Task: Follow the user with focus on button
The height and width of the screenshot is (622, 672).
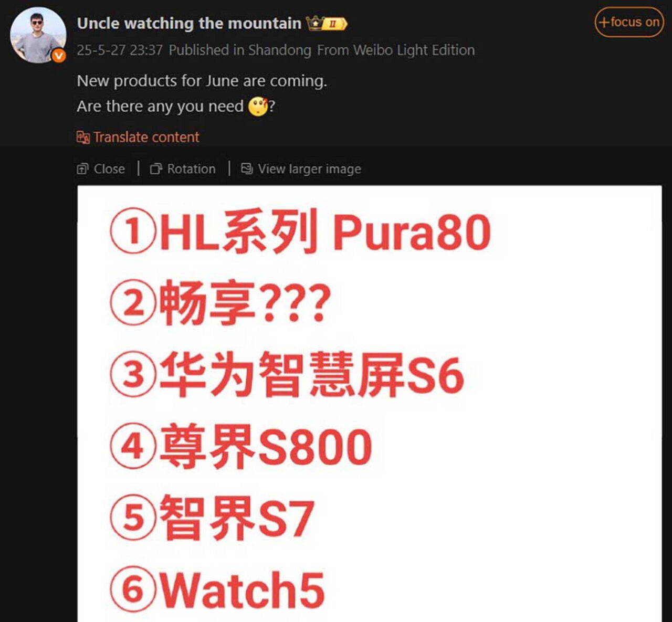Action: tap(629, 22)
